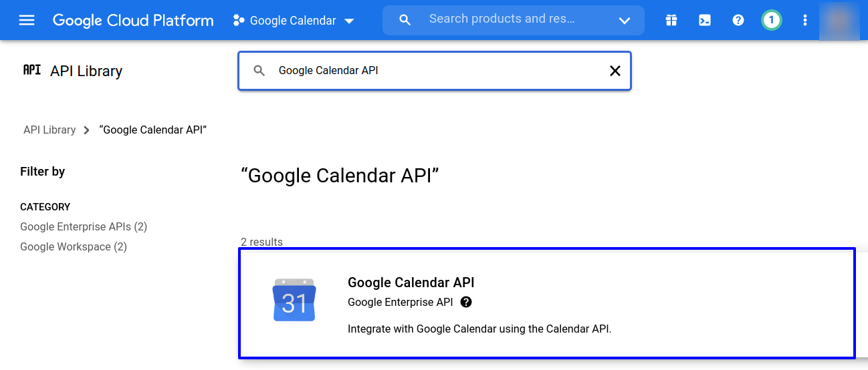Image resolution: width=868 pixels, height=370 pixels.
Task: Clear the API Library search with X
Action: pyautogui.click(x=615, y=71)
